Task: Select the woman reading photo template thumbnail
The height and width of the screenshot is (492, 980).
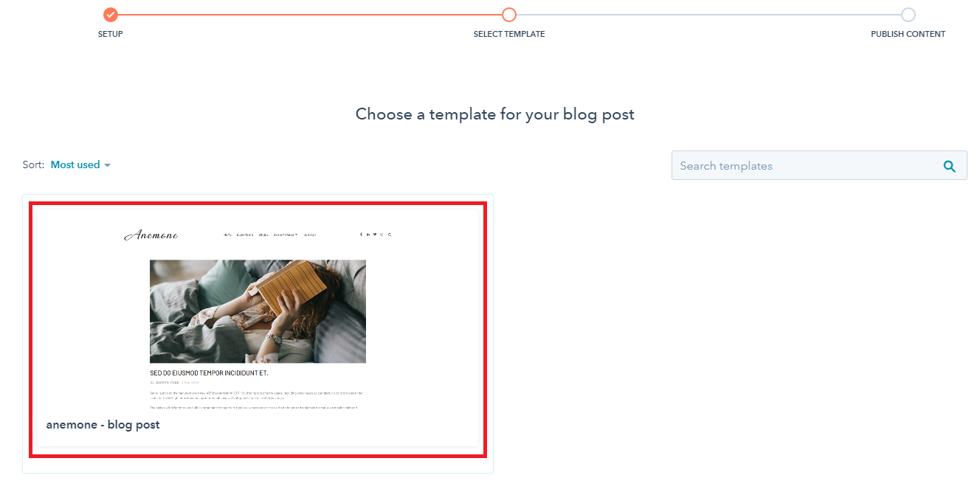Action: 258,311
